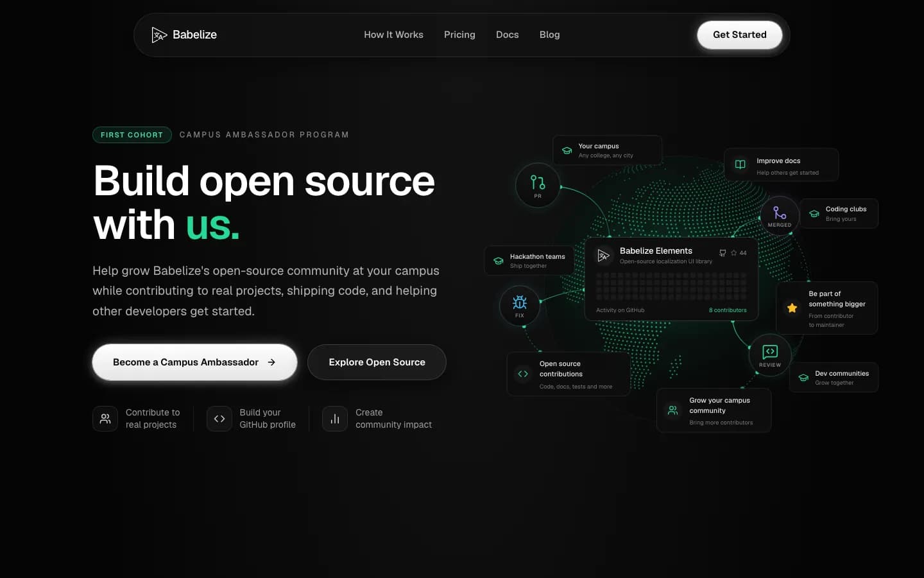Click the 8 contributors link
Image resolution: width=924 pixels, height=578 pixels.
pos(728,310)
